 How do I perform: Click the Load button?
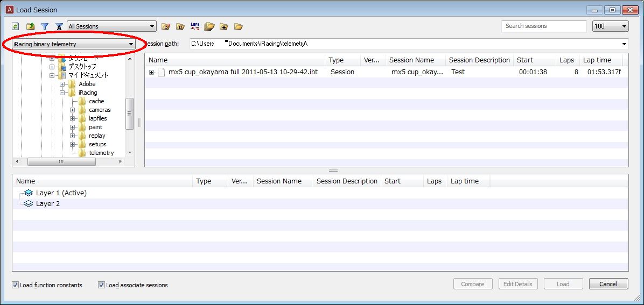coord(563,284)
